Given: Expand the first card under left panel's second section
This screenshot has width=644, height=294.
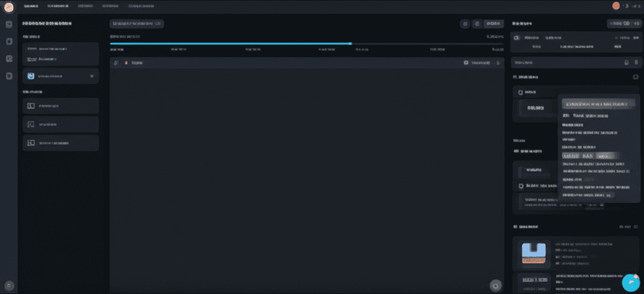Looking at the screenshot, I should 60,106.
